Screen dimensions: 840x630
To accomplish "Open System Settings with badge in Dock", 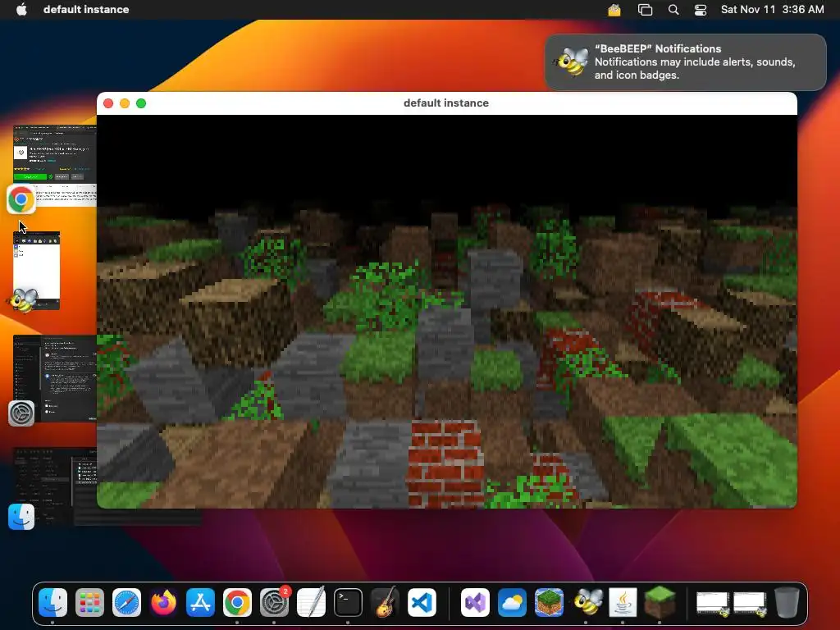I will click(274, 602).
